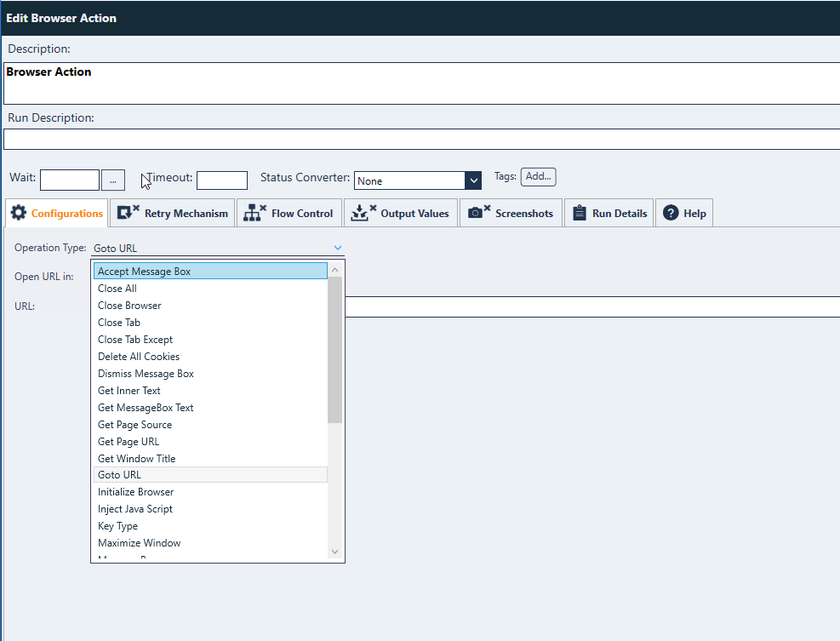Click the Flow Control hierarchy icon

pyautogui.click(x=255, y=213)
